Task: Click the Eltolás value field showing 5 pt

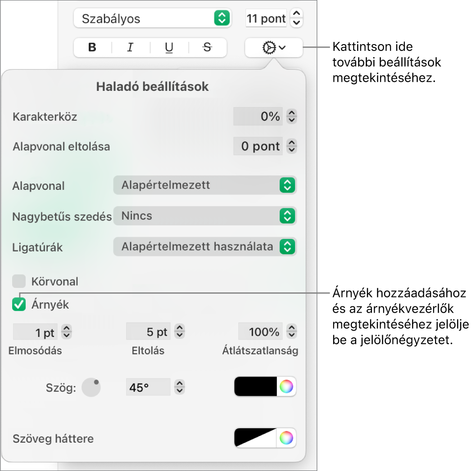Action: coord(148,332)
